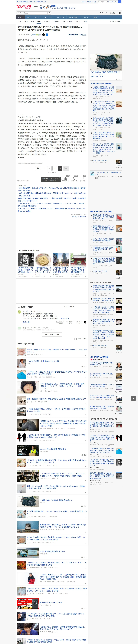138x644 pixels.
Task: Select the 速報 navigation tab
Action: [x=28, y=17]
